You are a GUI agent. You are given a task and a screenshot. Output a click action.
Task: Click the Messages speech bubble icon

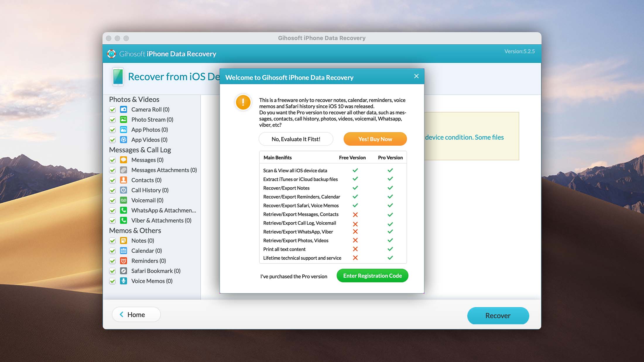(x=124, y=160)
